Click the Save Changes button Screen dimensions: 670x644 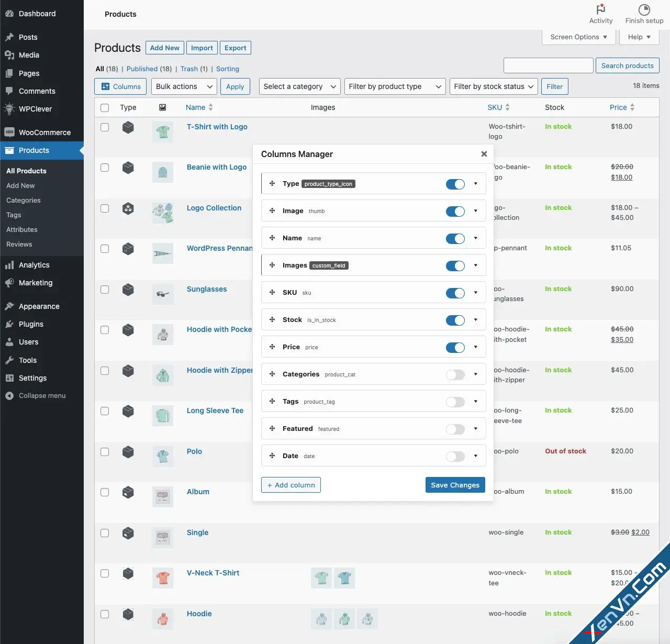pyautogui.click(x=455, y=485)
